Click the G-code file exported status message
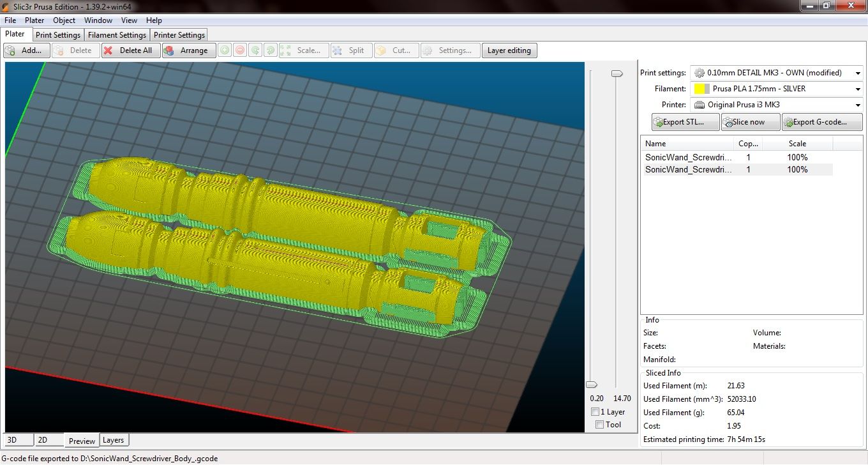Image resolution: width=868 pixels, height=465 pixels. 110,459
